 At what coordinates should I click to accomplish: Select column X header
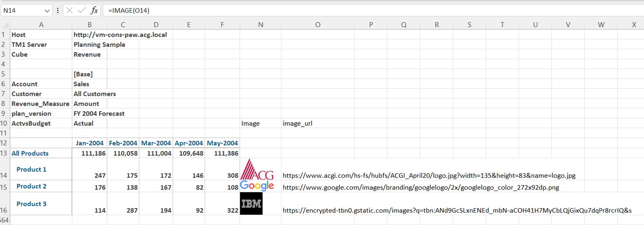[634, 25]
